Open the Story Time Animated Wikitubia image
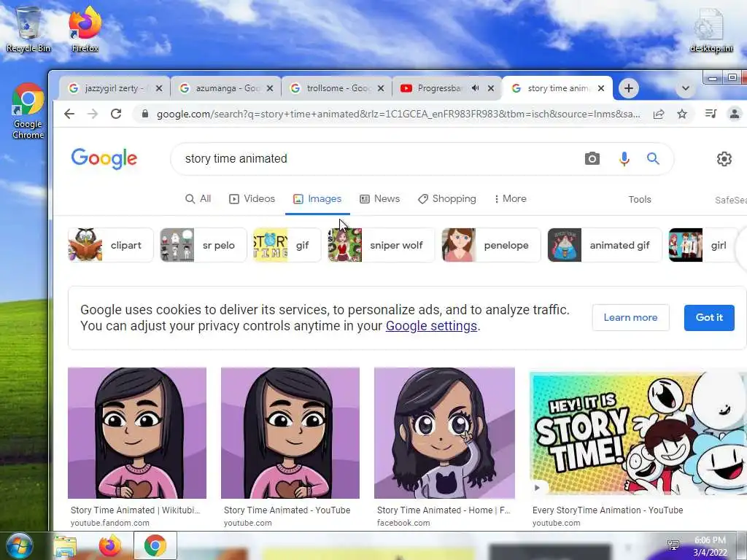747x560 pixels. tap(137, 433)
